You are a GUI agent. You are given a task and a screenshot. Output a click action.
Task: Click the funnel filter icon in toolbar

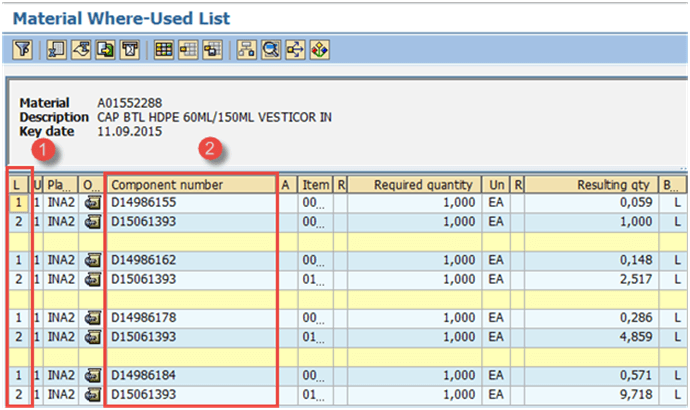click(x=21, y=49)
